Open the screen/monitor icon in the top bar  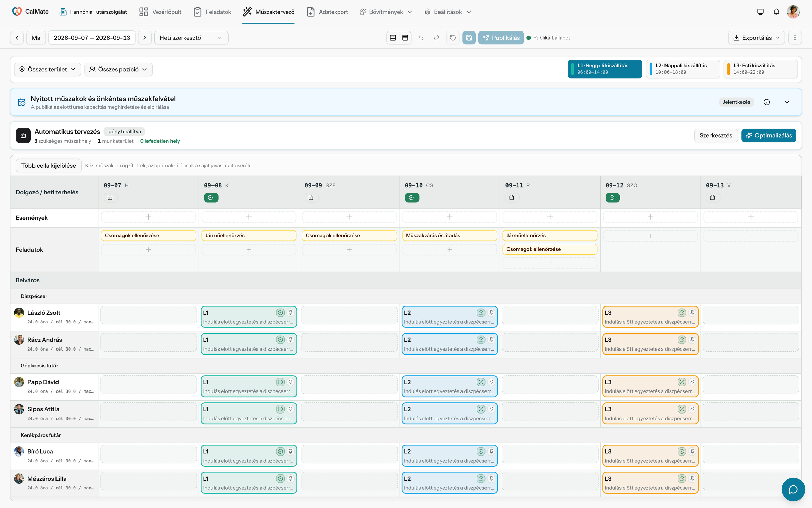coord(760,12)
